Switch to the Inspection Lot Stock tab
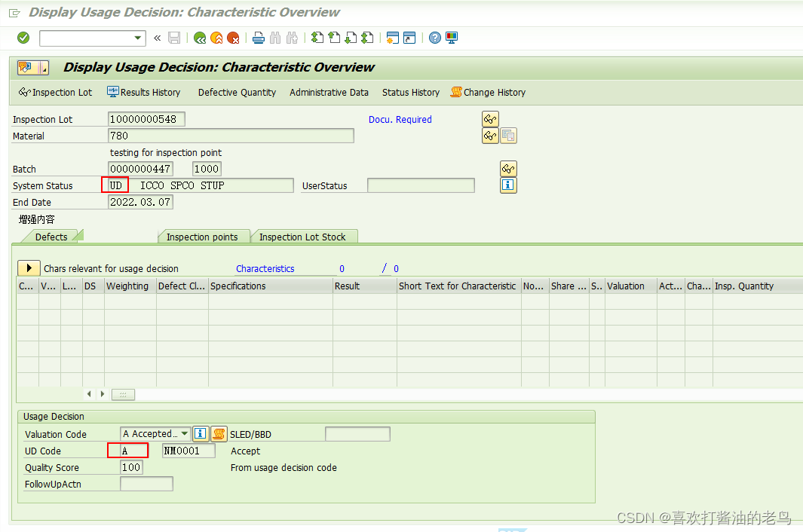 (302, 237)
